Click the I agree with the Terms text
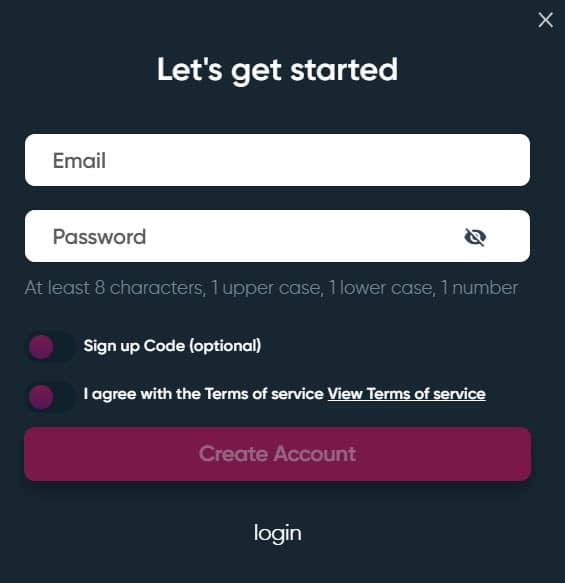This screenshot has height=583, width=565. click(x=203, y=394)
